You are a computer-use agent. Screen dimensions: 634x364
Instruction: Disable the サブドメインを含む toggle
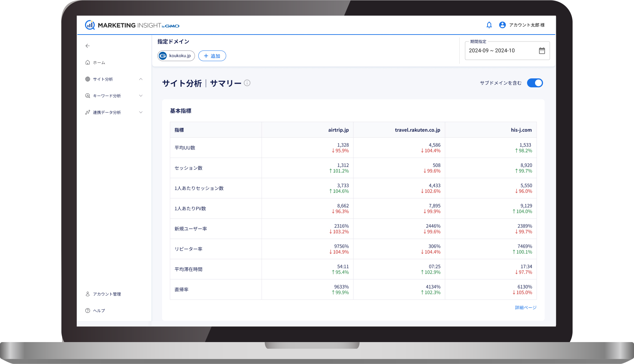coord(535,83)
